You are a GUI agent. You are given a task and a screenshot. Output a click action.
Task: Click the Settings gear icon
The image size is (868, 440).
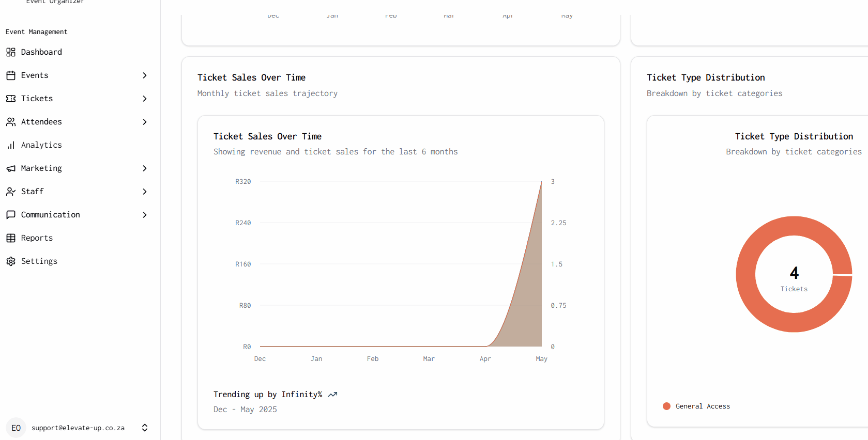click(11, 261)
